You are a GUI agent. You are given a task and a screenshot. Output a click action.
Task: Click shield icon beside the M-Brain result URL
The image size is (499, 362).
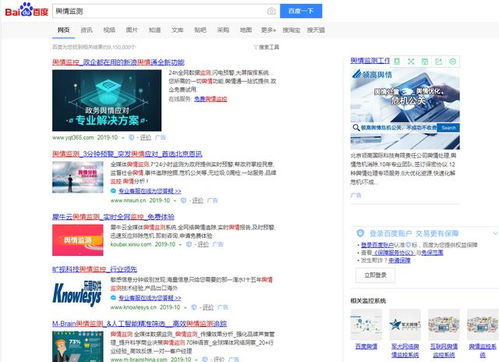point(205,359)
